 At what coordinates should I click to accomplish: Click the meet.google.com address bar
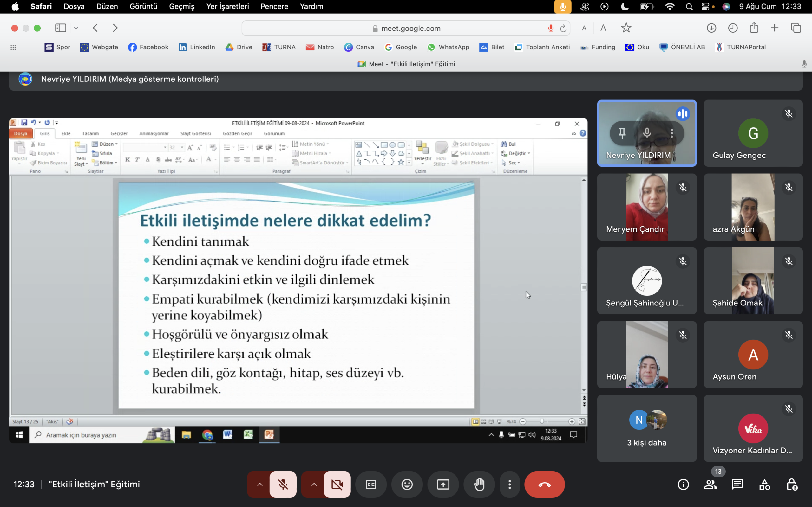coord(410,29)
